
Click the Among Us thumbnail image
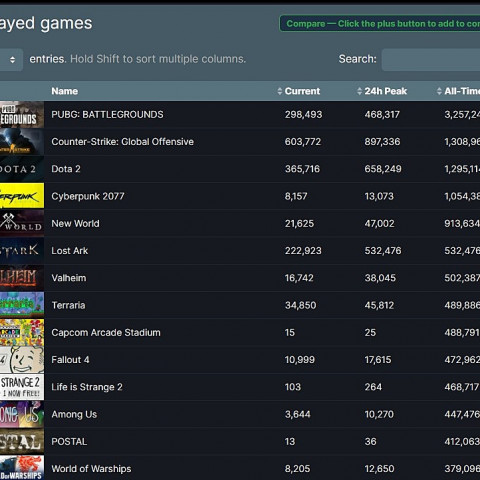(22, 414)
